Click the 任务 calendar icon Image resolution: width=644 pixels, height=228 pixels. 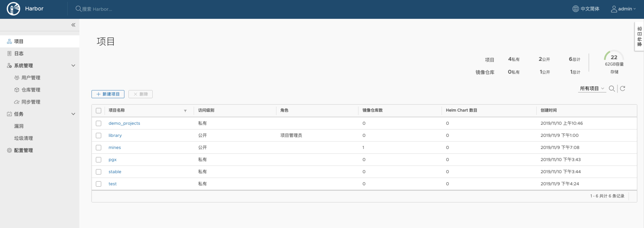(x=9, y=114)
